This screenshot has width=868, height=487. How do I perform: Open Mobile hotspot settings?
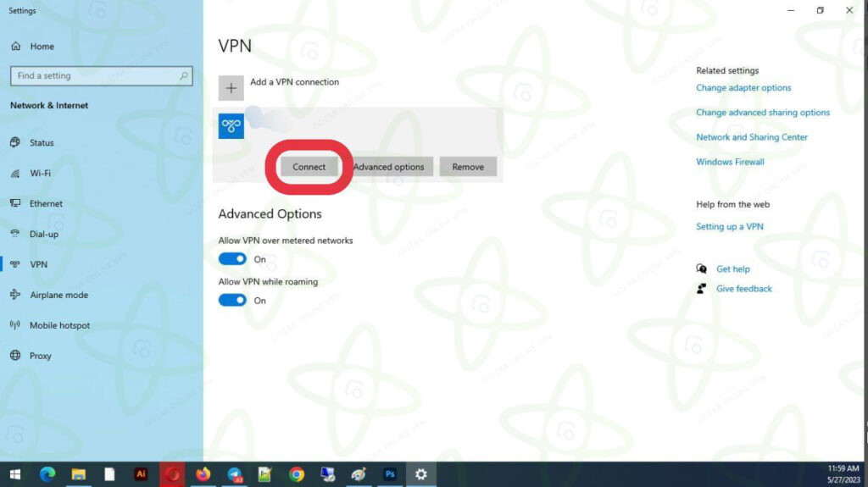(59, 326)
